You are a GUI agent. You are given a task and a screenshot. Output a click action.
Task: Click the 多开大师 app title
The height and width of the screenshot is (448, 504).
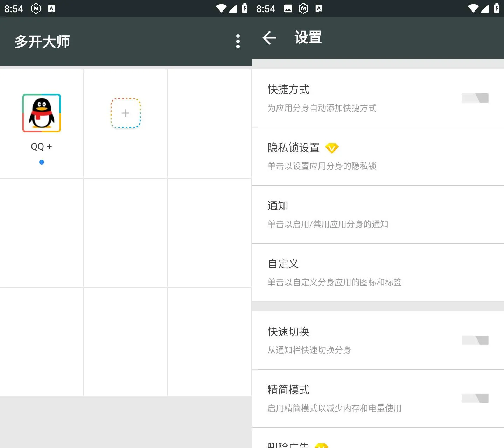(42, 42)
